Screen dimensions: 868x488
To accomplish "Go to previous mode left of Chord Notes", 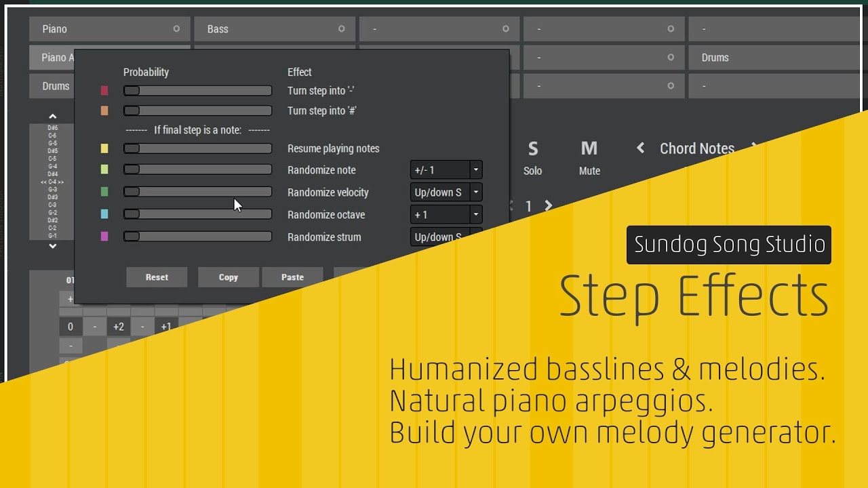I will [x=640, y=148].
